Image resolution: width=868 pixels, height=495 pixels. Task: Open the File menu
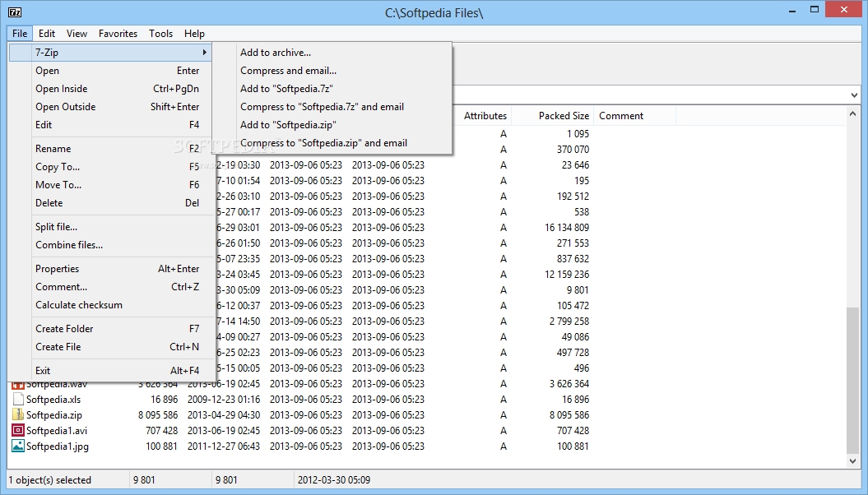20,33
